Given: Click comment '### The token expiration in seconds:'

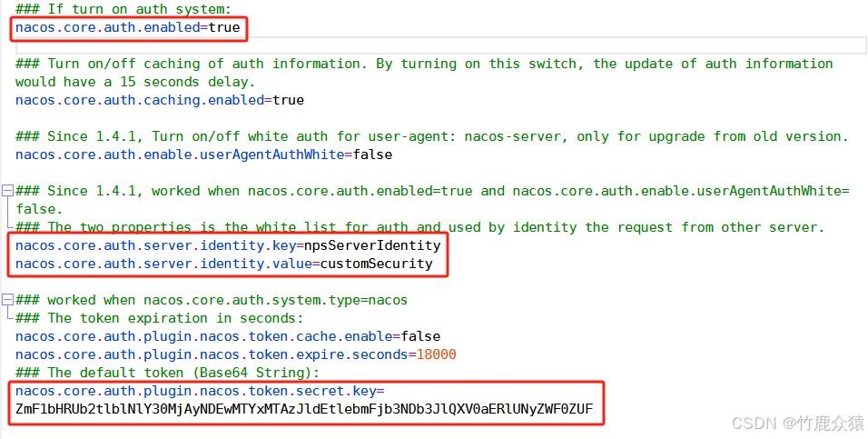Looking at the screenshot, I should 160,318.
